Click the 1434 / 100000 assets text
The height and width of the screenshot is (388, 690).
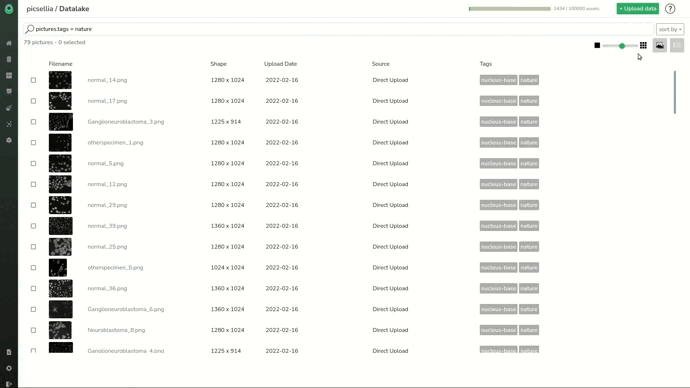tap(576, 9)
